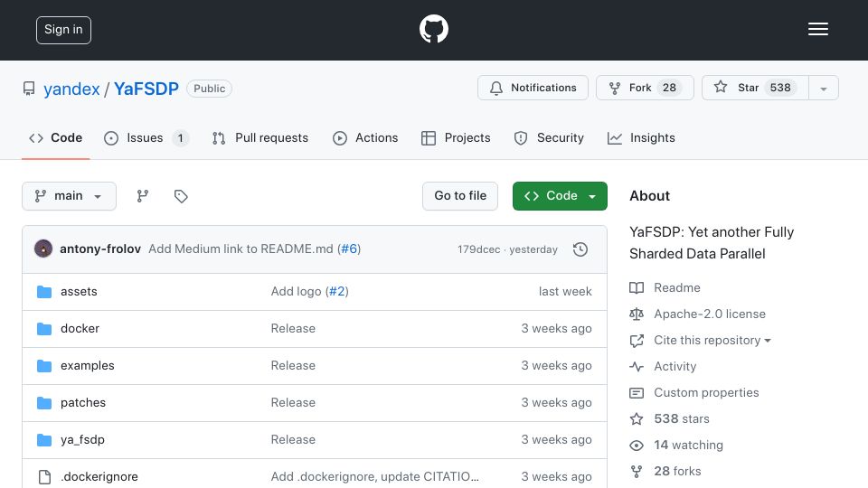Screen dimensions: 868x488
Task: View commit history clock icon
Action: (x=580, y=249)
